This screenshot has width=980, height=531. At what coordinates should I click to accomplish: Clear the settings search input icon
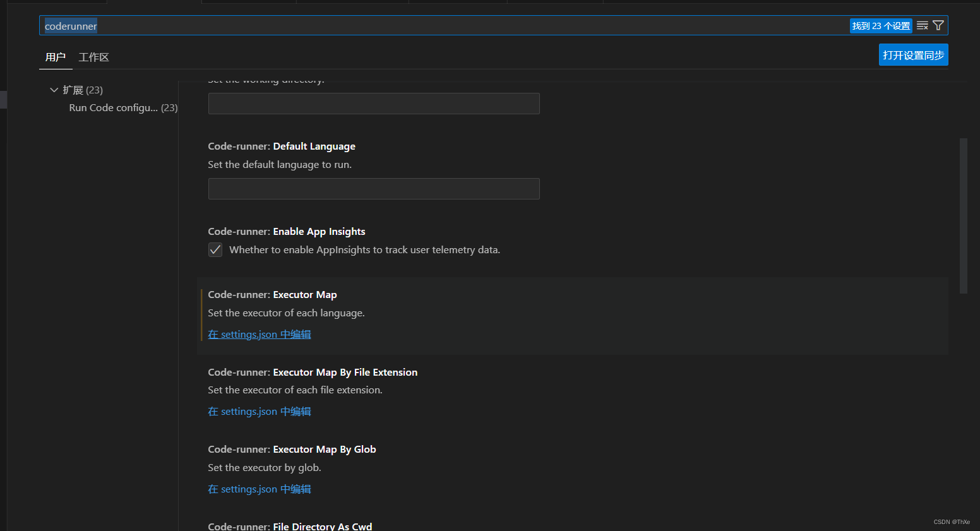point(923,26)
